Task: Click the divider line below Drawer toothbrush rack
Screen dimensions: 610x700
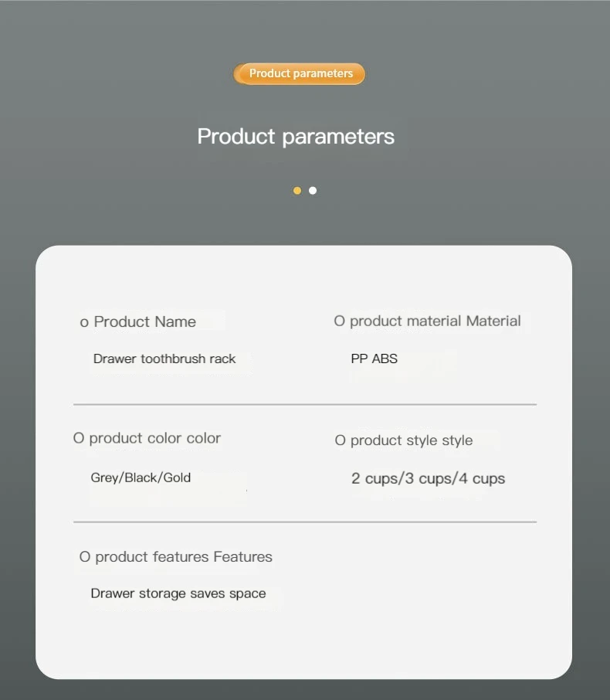Action: [305, 404]
